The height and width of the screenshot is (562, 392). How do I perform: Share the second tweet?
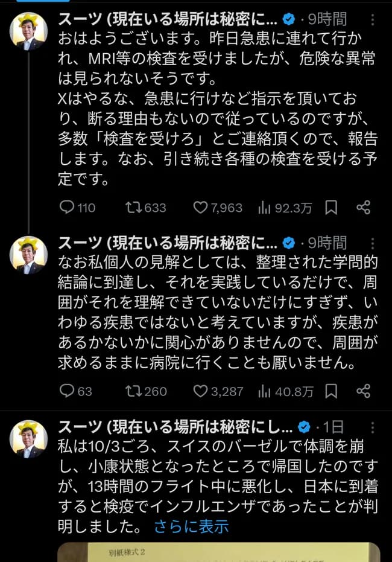point(365,391)
